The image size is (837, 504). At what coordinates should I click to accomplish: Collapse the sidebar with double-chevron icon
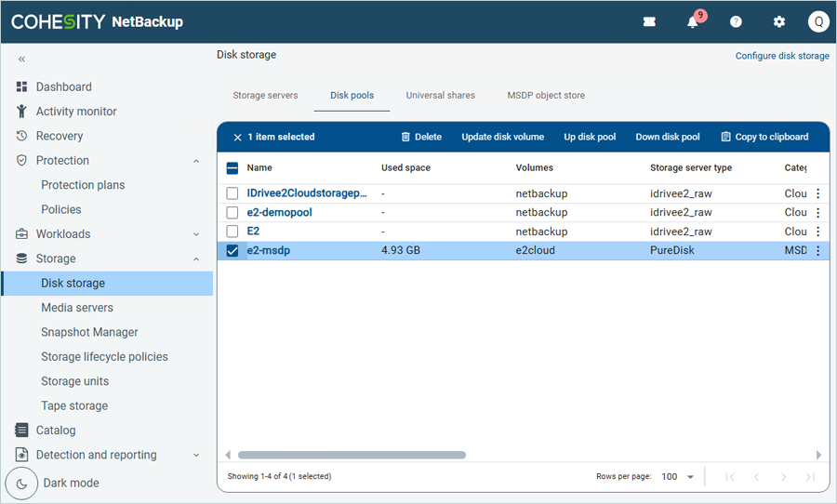tap(22, 59)
